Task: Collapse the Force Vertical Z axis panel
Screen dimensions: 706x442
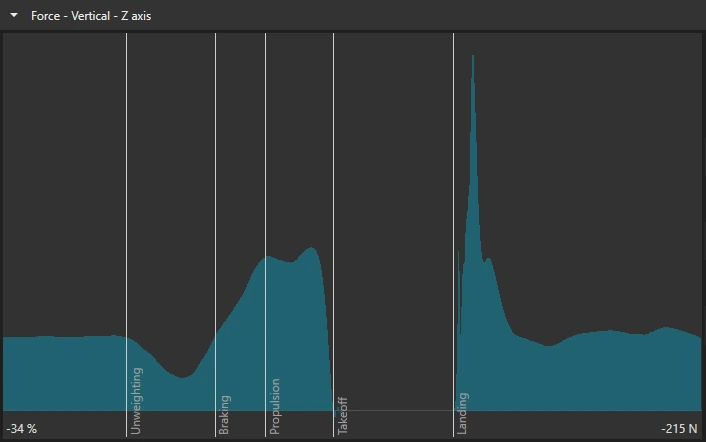Action: (14, 15)
